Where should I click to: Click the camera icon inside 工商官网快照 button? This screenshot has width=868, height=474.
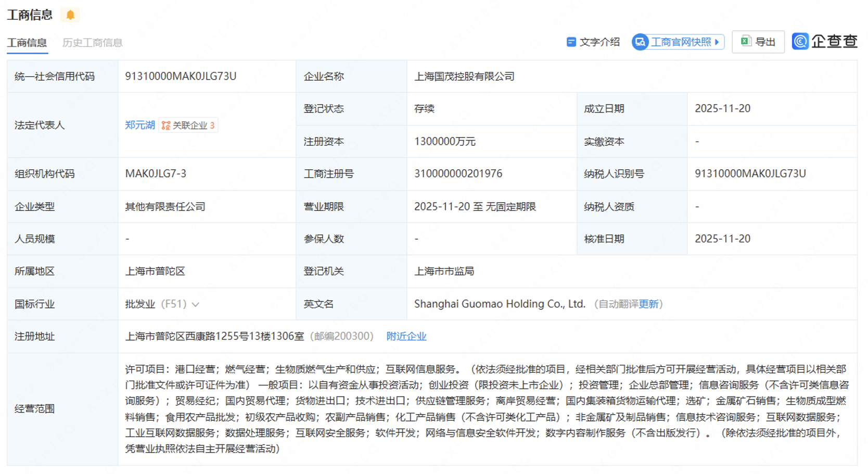pos(640,42)
